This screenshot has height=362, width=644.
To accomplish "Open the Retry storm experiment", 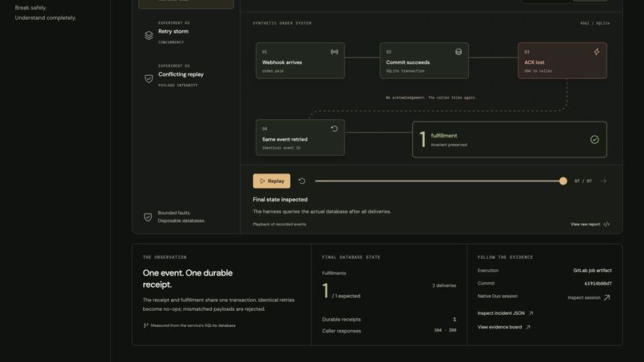I will point(185,33).
